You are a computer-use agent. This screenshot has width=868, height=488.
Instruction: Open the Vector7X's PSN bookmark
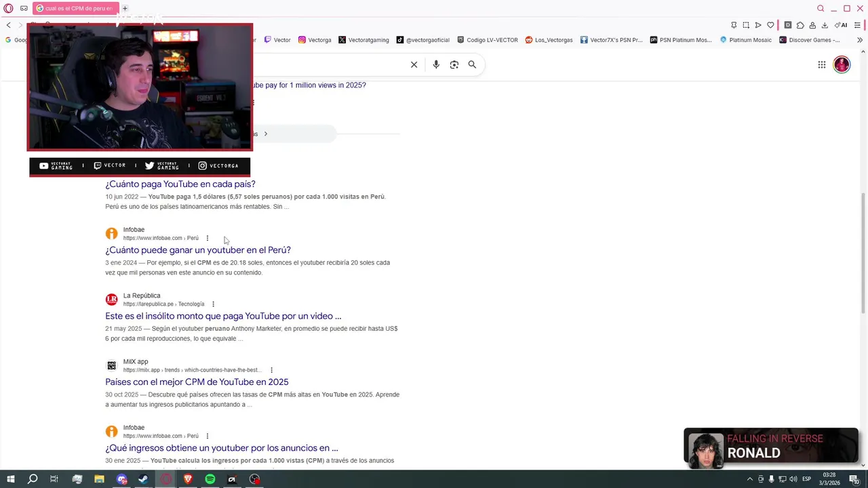pyautogui.click(x=611, y=40)
